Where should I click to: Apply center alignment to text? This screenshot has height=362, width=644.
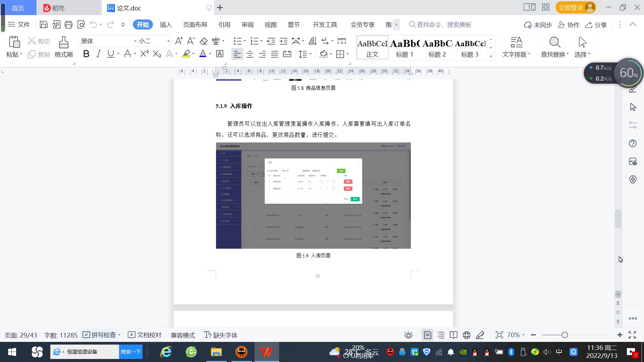pyautogui.click(x=250, y=54)
